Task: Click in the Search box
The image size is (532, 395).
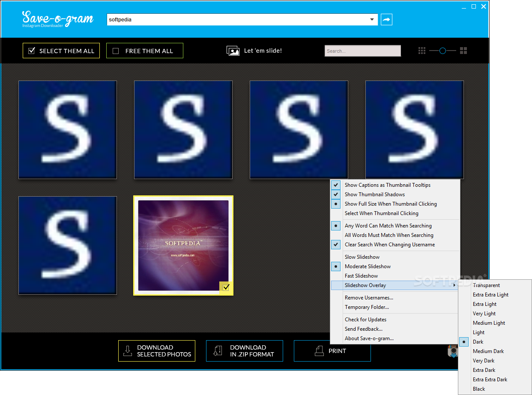Action: click(x=363, y=51)
